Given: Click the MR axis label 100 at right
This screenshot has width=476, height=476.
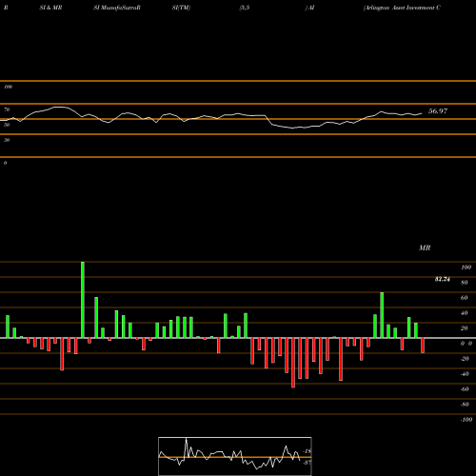Looking at the screenshot, I should (466, 268).
